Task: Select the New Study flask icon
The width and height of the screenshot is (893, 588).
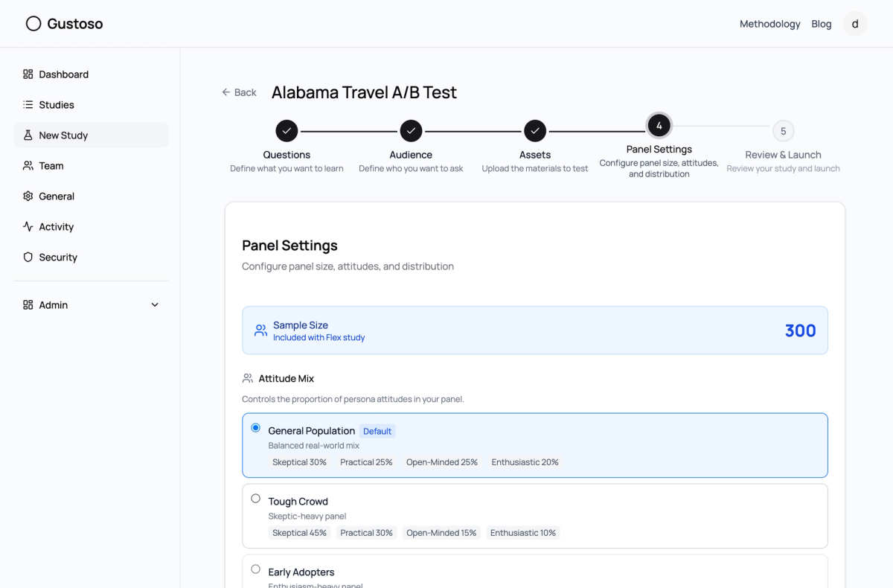Action: pyautogui.click(x=28, y=135)
